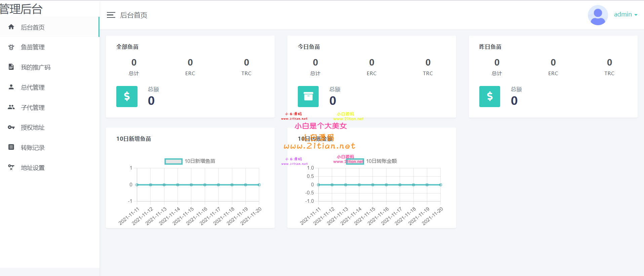The width and height of the screenshot is (644, 276).
Task: Toggle sidebar with hamburger menu icon
Action: tap(111, 15)
